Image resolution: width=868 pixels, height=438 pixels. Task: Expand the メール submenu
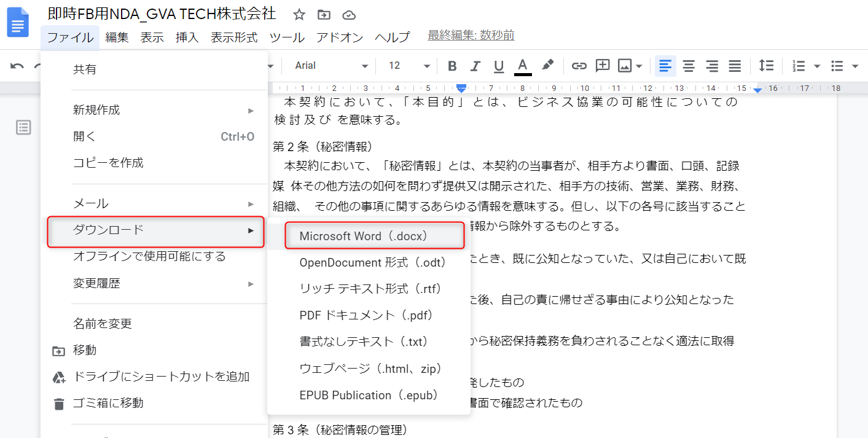[154, 203]
